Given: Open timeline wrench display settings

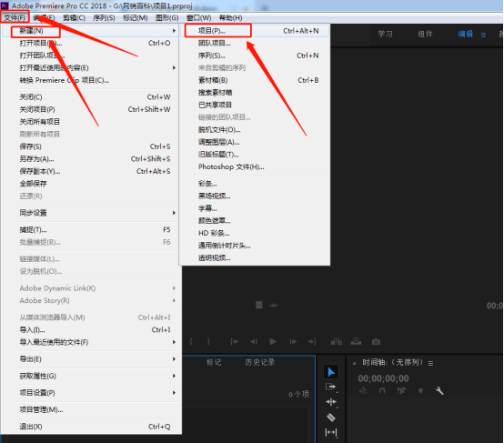Looking at the screenshot, I should click(x=439, y=391).
